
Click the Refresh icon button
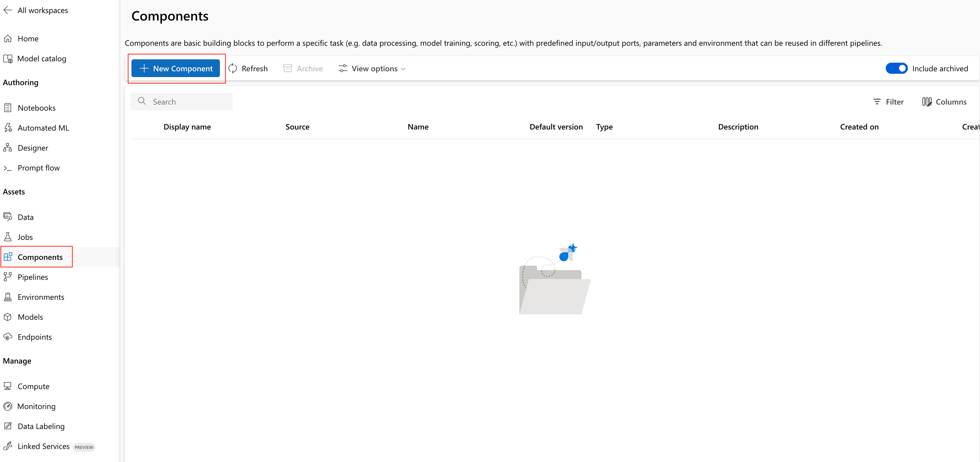pyautogui.click(x=233, y=68)
